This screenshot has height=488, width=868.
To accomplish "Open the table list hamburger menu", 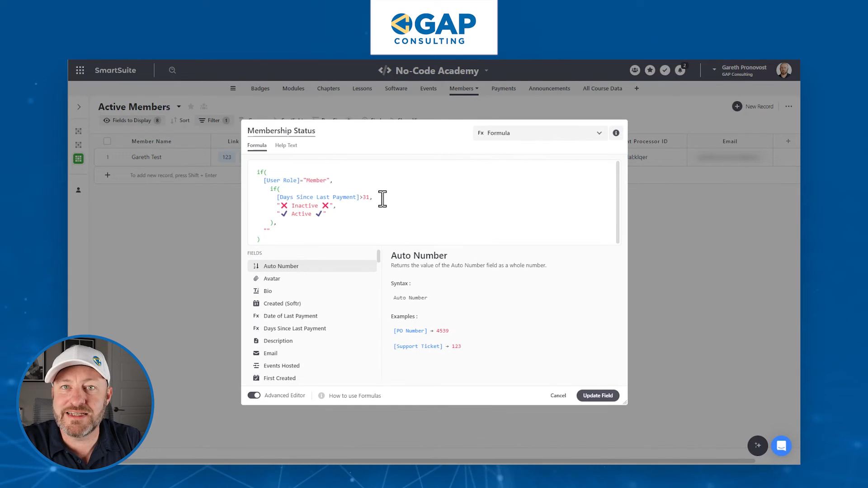I will pyautogui.click(x=233, y=88).
